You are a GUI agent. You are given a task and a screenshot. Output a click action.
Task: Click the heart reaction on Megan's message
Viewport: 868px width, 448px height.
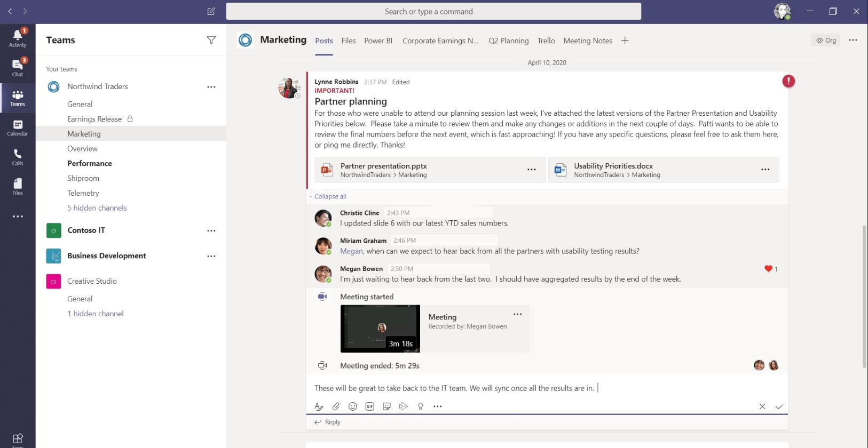tap(769, 269)
